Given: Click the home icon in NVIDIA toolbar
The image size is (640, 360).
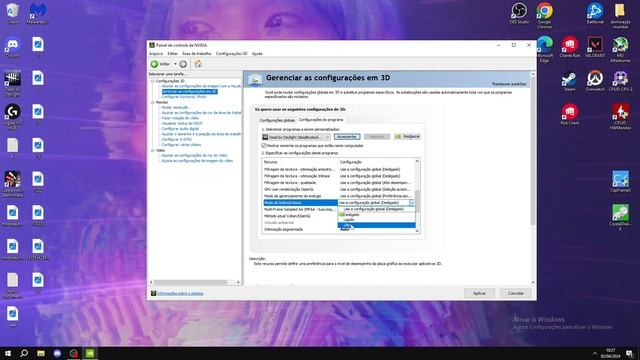Looking at the screenshot, I should pyautogui.click(x=198, y=64).
